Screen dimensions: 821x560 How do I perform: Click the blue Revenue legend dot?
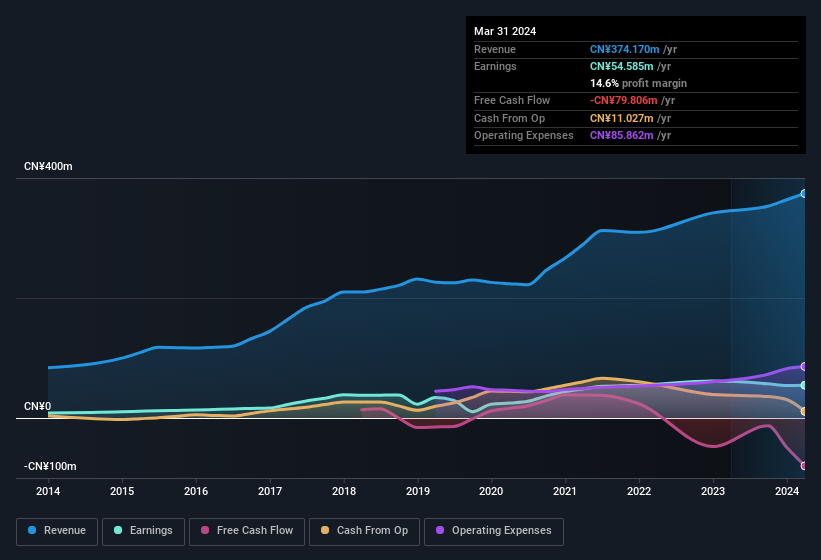(33, 531)
